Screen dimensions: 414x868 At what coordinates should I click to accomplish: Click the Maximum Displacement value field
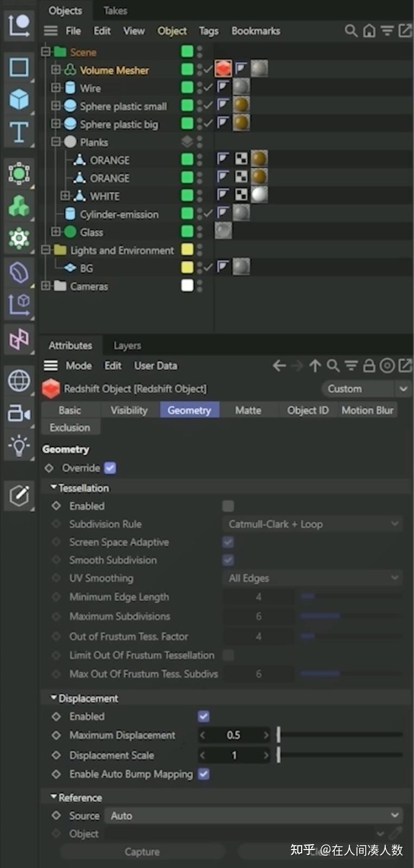pos(234,735)
